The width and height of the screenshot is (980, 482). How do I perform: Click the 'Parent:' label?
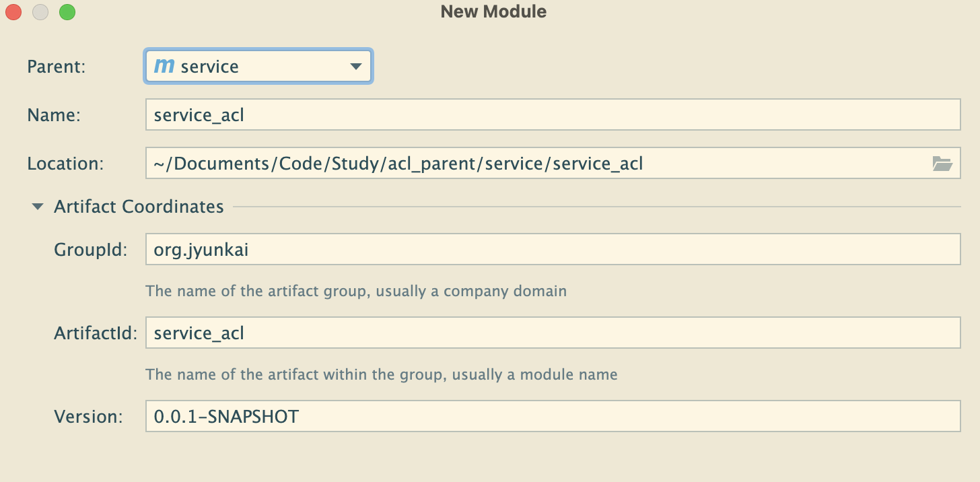tap(57, 67)
